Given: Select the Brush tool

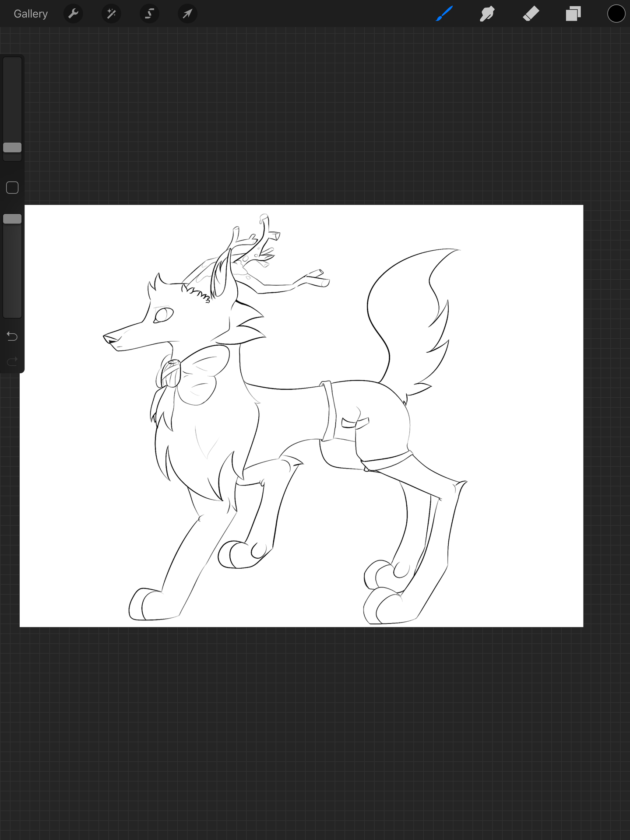Looking at the screenshot, I should [x=444, y=14].
